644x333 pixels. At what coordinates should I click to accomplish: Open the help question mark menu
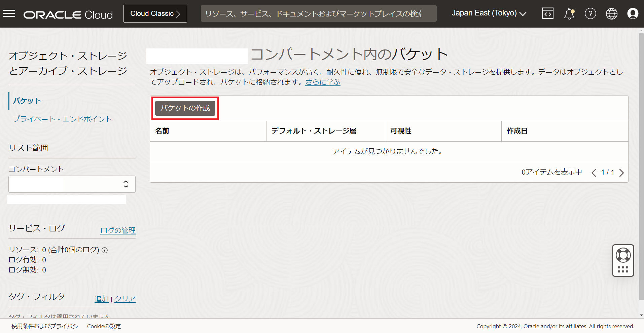click(590, 13)
